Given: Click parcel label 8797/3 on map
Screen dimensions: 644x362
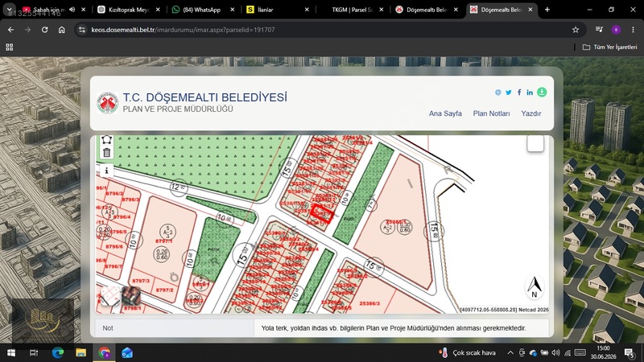Looking at the screenshot, I should click(x=141, y=281).
